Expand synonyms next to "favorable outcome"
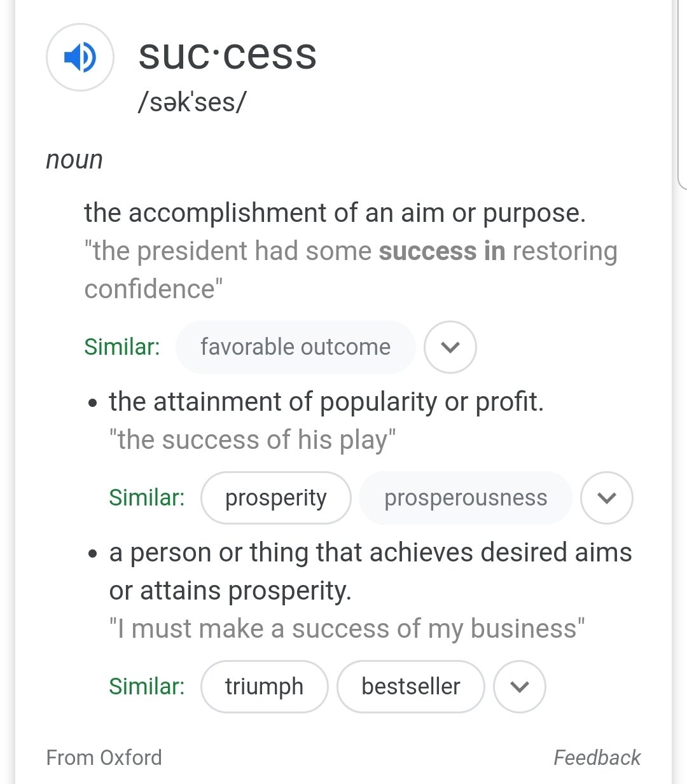 click(x=450, y=347)
